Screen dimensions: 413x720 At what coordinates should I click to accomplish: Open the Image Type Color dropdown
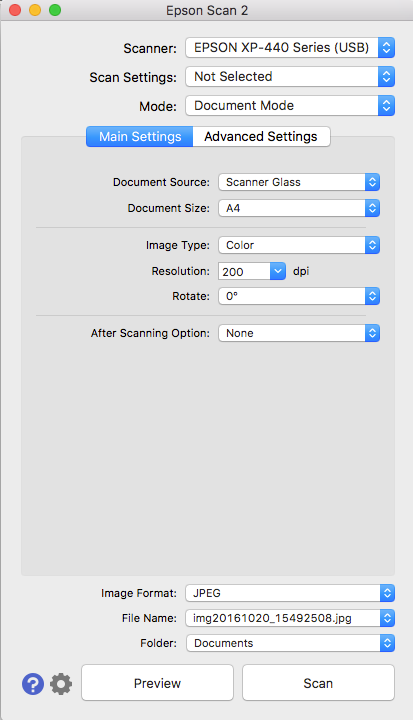pos(299,245)
